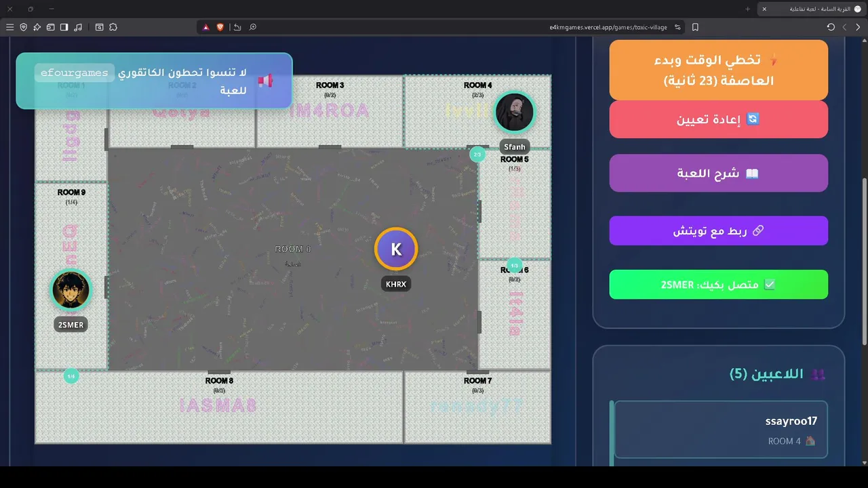Open the شرح اللعبة game guide button

point(719,173)
